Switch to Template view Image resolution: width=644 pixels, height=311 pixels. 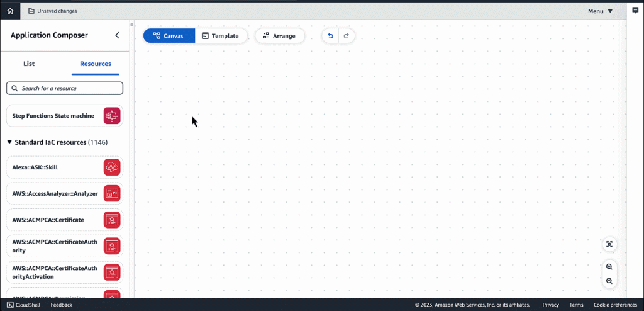point(221,36)
